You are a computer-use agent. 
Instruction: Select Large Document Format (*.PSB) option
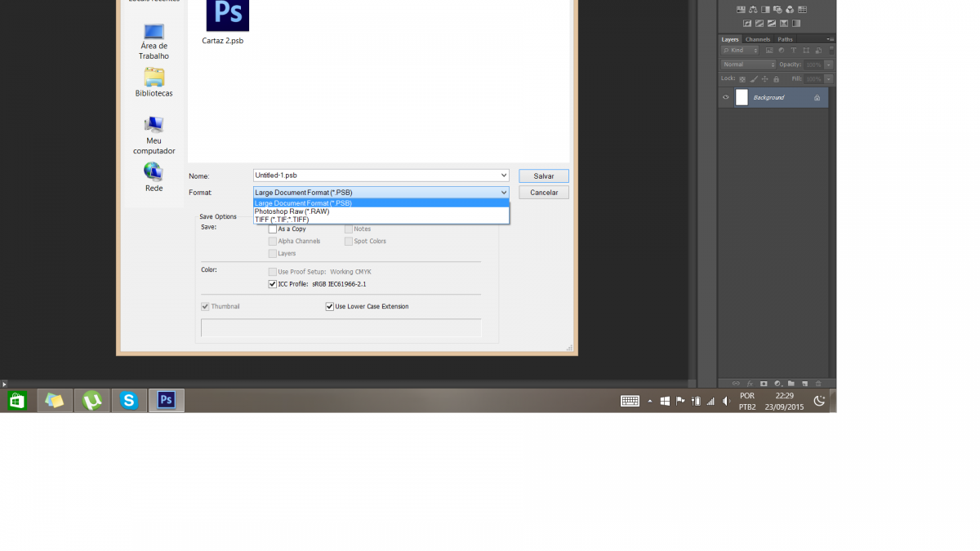[x=381, y=203]
